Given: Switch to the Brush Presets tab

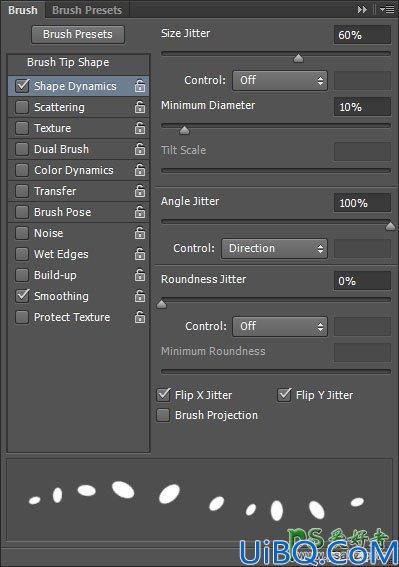Looking at the screenshot, I should 87,10.
